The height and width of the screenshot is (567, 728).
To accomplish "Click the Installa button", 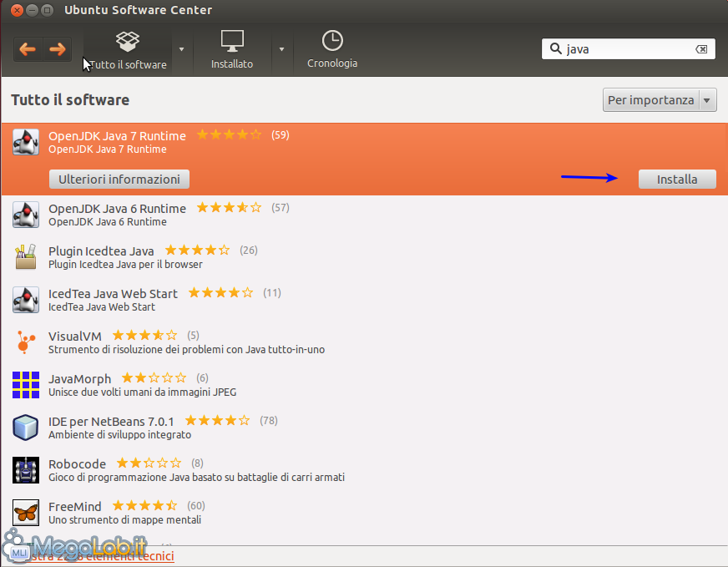I will tap(677, 180).
